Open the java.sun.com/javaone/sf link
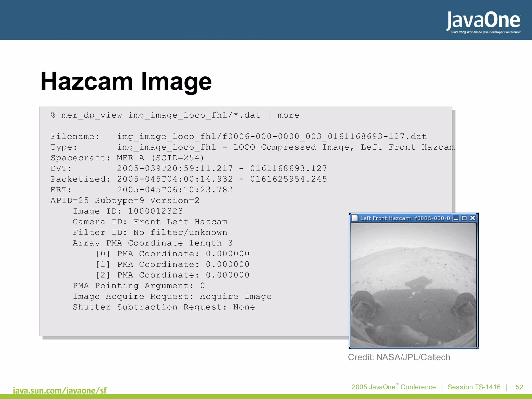The image size is (532, 399). pyautogui.click(x=60, y=390)
